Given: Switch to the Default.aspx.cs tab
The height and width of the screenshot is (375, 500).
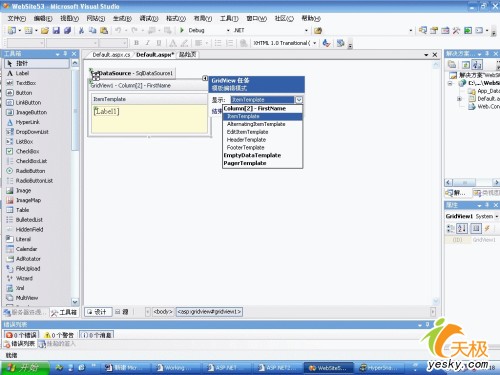Looking at the screenshot, I should (111, 55).
